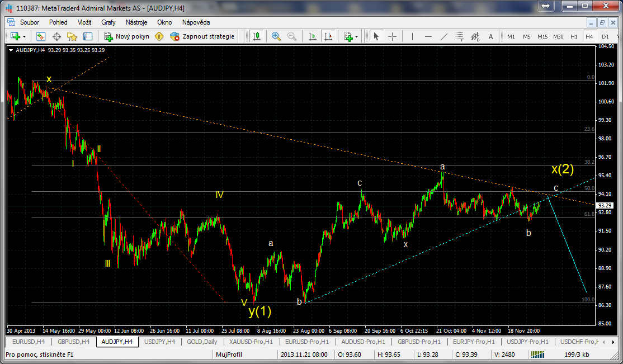The width and height of the screenshot is (623, 364).
Task: Switch to the EURUSD,H4 chart tab
Action: point(29,342)
